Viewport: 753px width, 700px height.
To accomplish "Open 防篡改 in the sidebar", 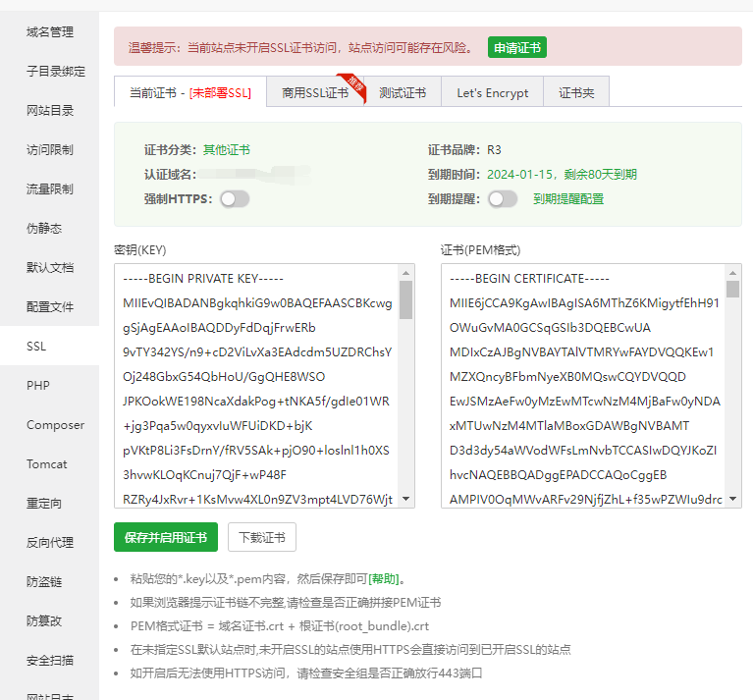I will tap(49, 621).
